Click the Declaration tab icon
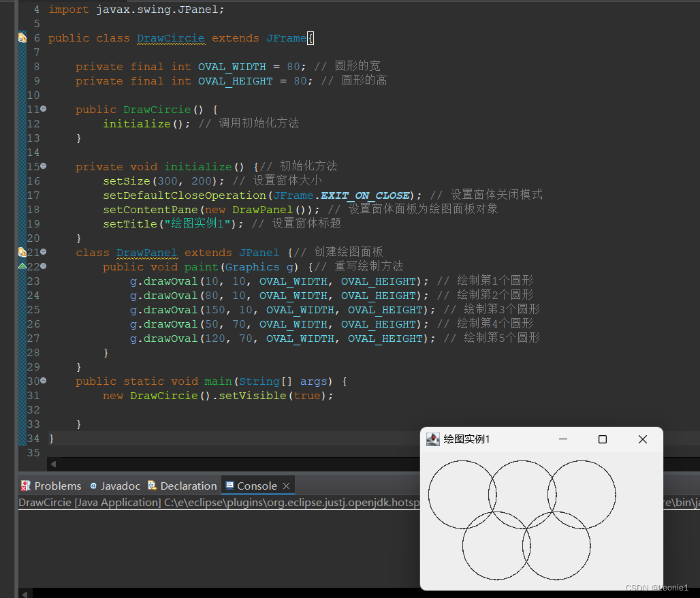 153,486
